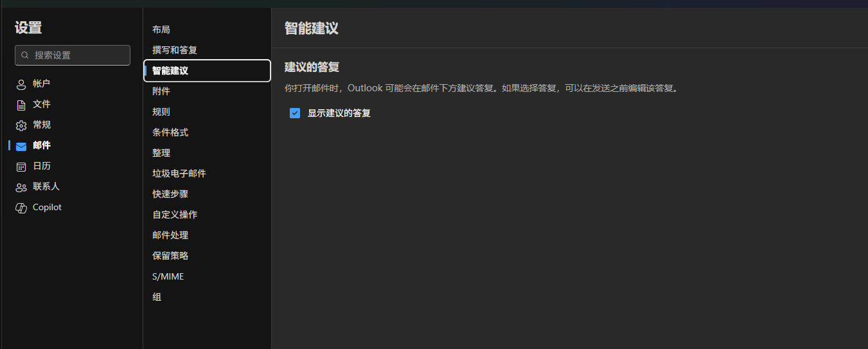Click the 建议的答复 section heading
This screenshot has height=349, width=868.
[312, 67]
